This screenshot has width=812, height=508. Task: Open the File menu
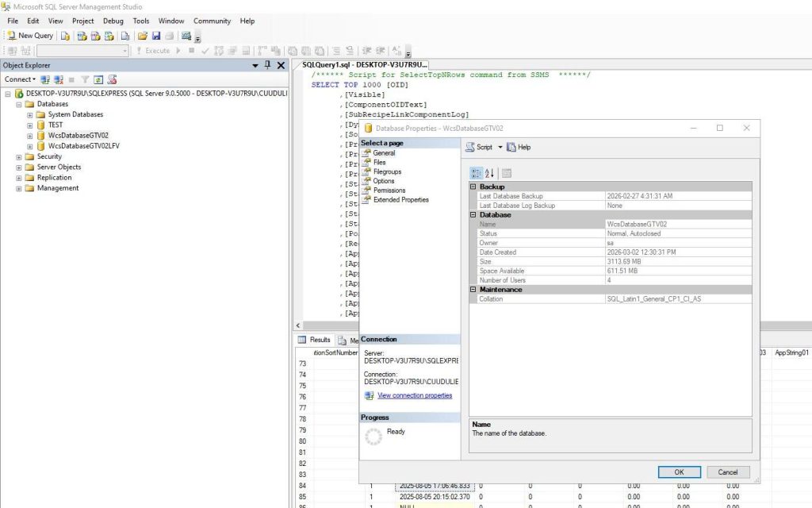pyautogui.click(x=13, y=21)
